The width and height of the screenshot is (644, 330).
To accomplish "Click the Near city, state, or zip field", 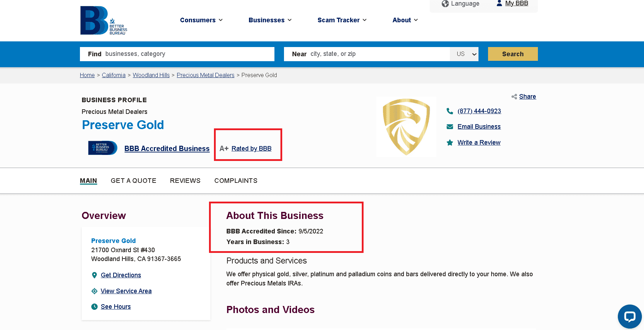I will pos(367,54).
